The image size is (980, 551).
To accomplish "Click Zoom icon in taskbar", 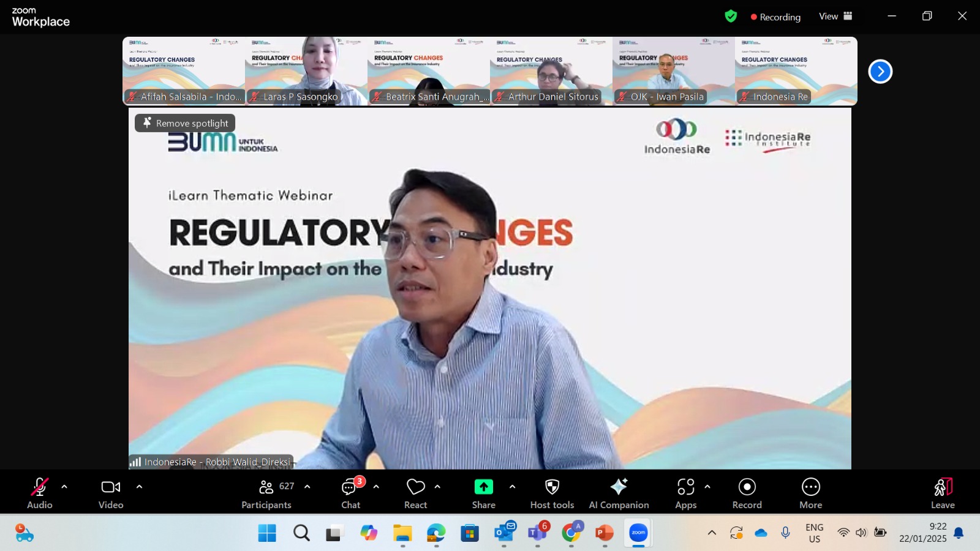I will point(638,533).
